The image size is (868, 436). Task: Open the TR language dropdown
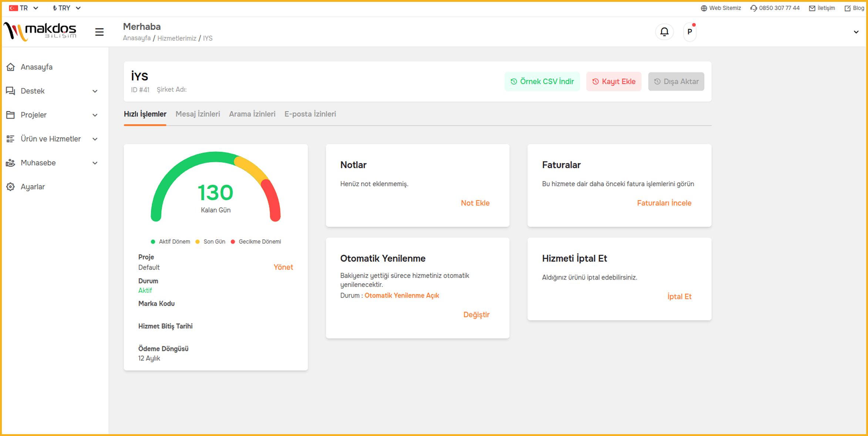(x=24, y=8)
